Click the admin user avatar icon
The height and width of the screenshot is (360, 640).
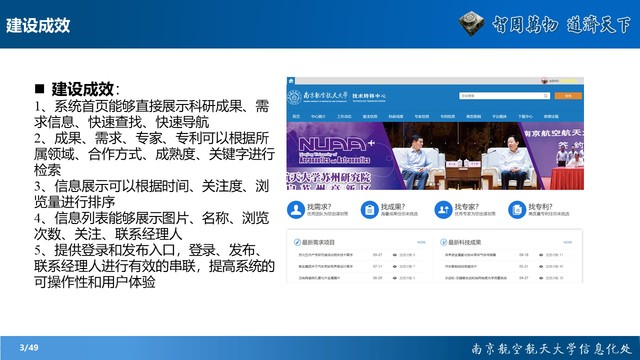(544, 81)
